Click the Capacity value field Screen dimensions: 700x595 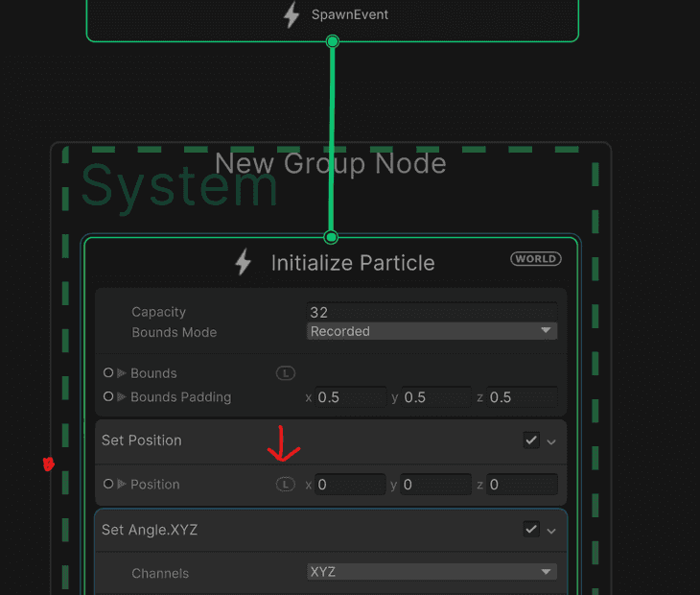coord(432,312)
